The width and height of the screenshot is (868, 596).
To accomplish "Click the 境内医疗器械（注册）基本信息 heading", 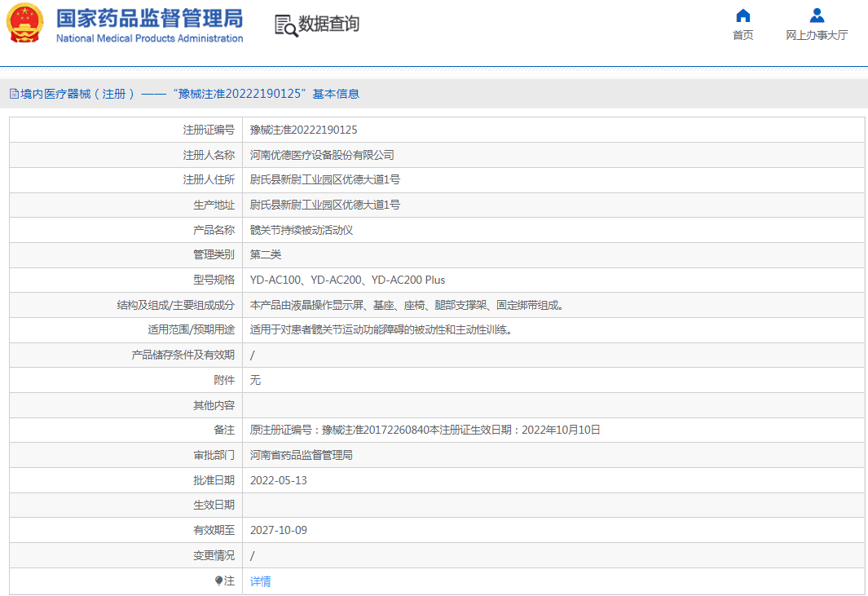I will click(x=190, y=94).
